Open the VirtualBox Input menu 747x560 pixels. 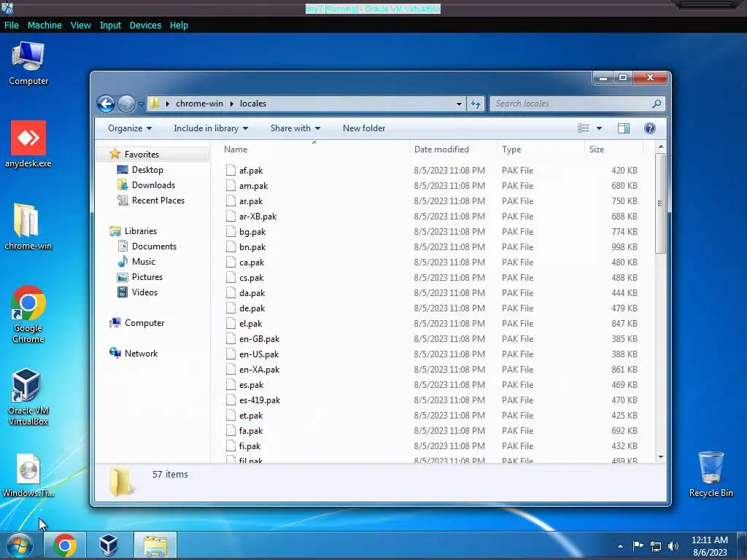point(110,26)
